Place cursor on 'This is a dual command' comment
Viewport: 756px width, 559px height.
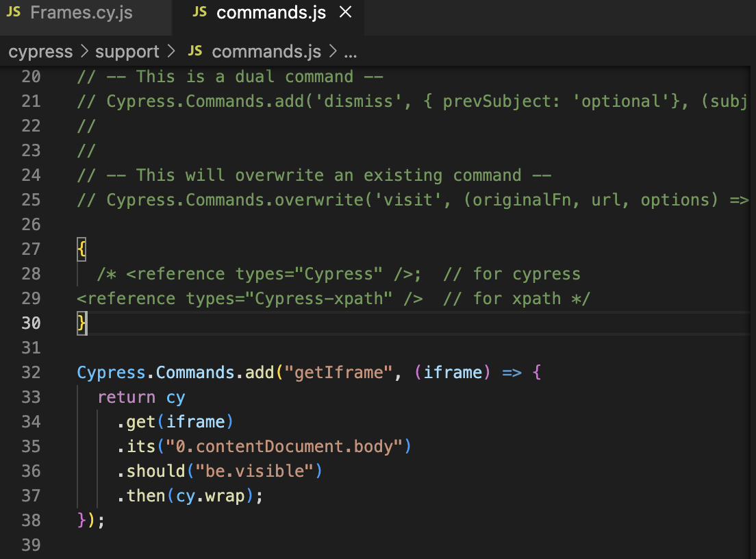point(244,77)
